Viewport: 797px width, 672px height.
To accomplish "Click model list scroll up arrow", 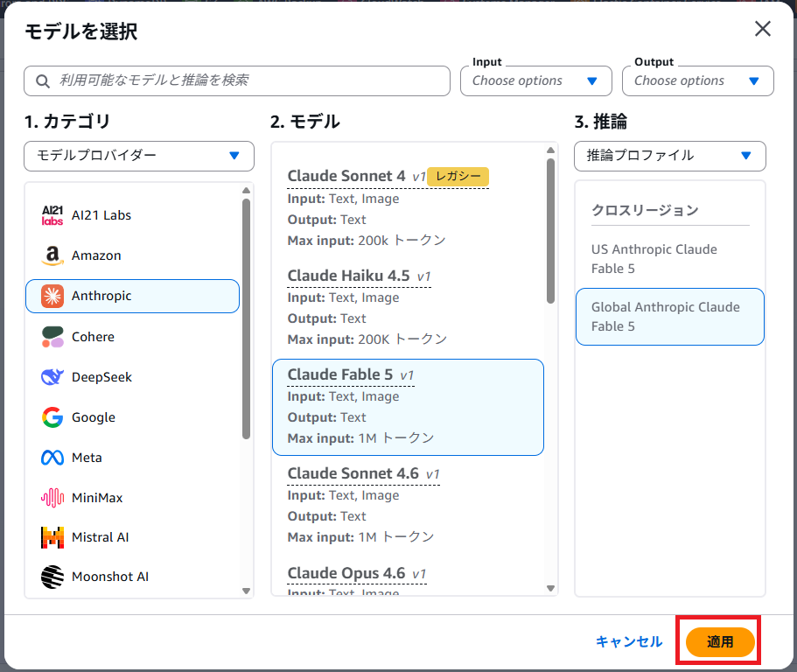I will 550,150.
